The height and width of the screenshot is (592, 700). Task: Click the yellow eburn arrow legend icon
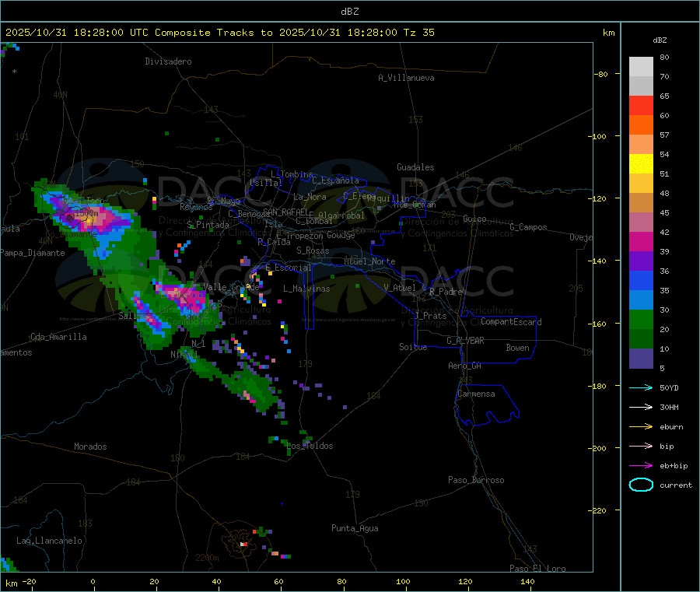tap(641, 427)
